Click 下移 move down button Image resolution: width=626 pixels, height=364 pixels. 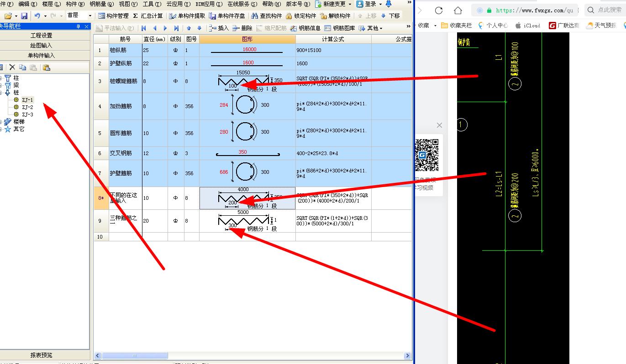pos(390,16)
